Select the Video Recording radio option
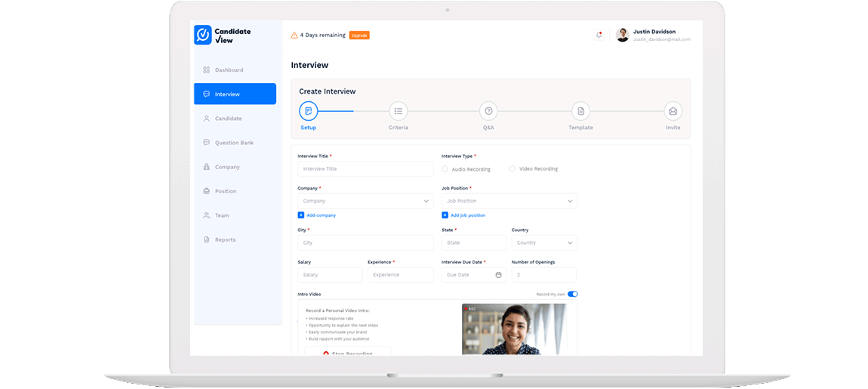Viewport: 868px width, 389px height. tap(512, 169)
